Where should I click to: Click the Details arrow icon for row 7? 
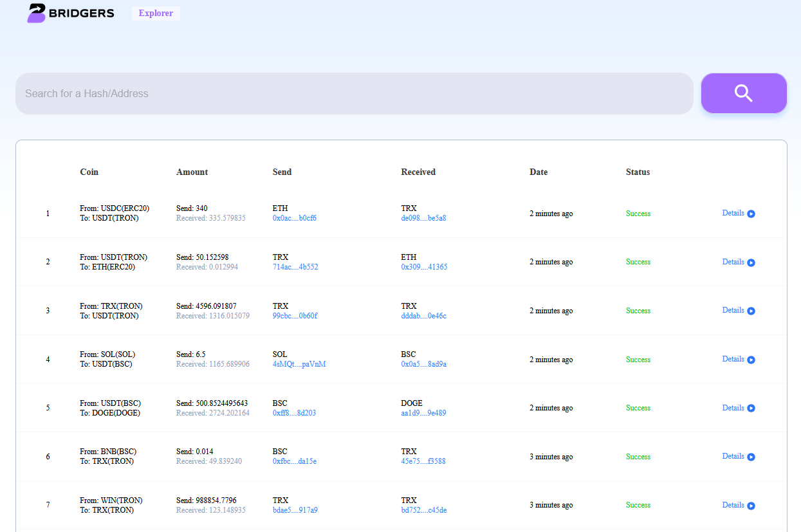[751, 506]
